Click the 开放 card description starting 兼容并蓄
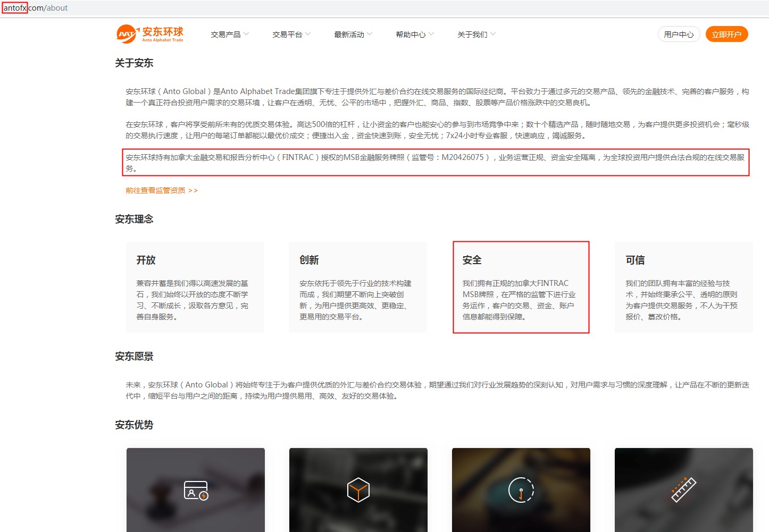 point(193,300)
